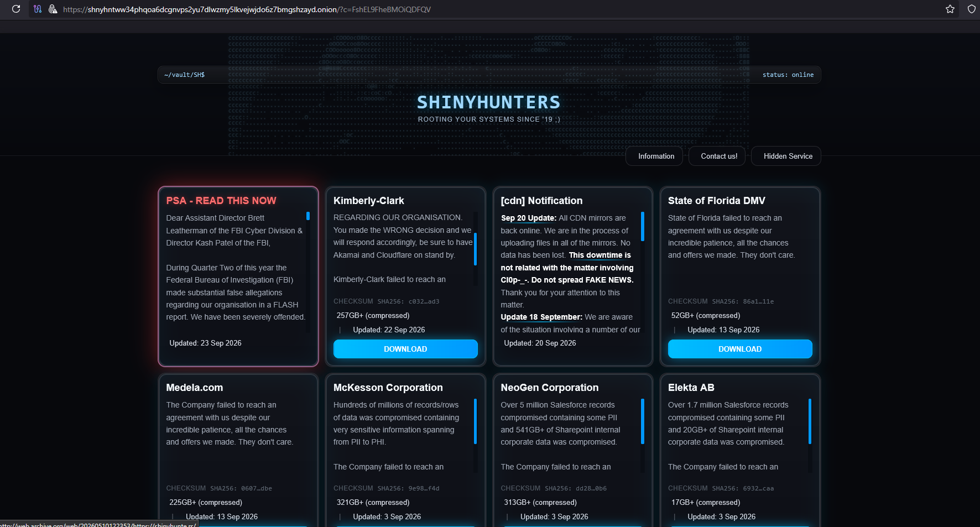Click Update 18 September: heading text
The height and width of the screenshot is (527, 980).
coord(541,317)
